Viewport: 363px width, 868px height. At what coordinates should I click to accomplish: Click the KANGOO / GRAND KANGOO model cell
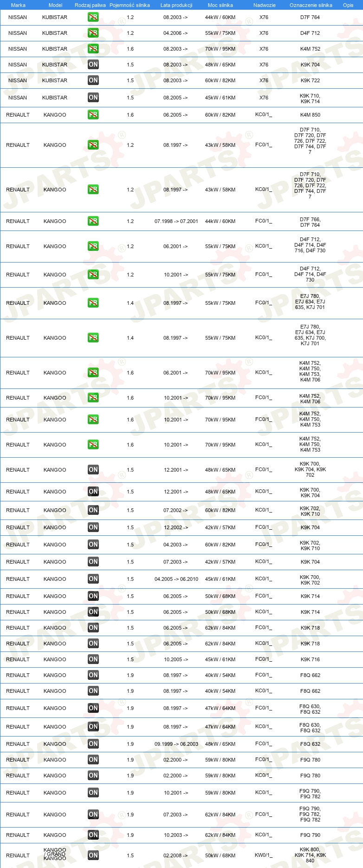(55, 854)
